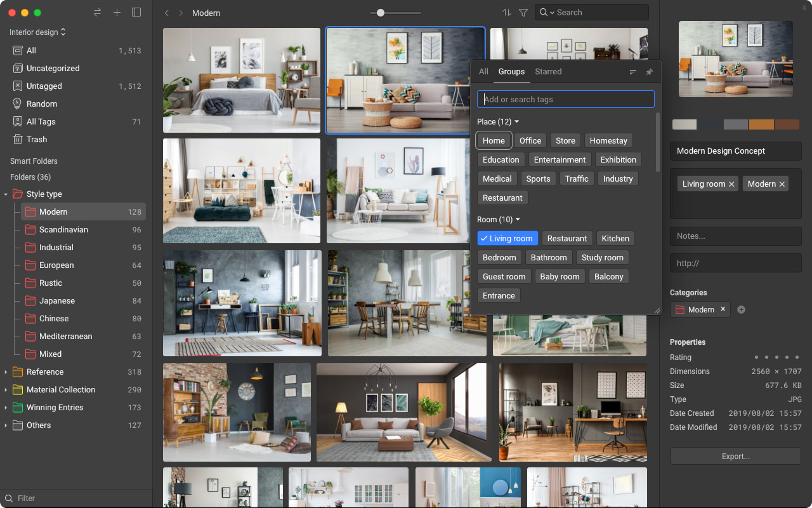This screenshot has height=508, width=812.
Task: Open the sort order icon in toolbar
Action: pyautogui.click(x=505, y=12)
